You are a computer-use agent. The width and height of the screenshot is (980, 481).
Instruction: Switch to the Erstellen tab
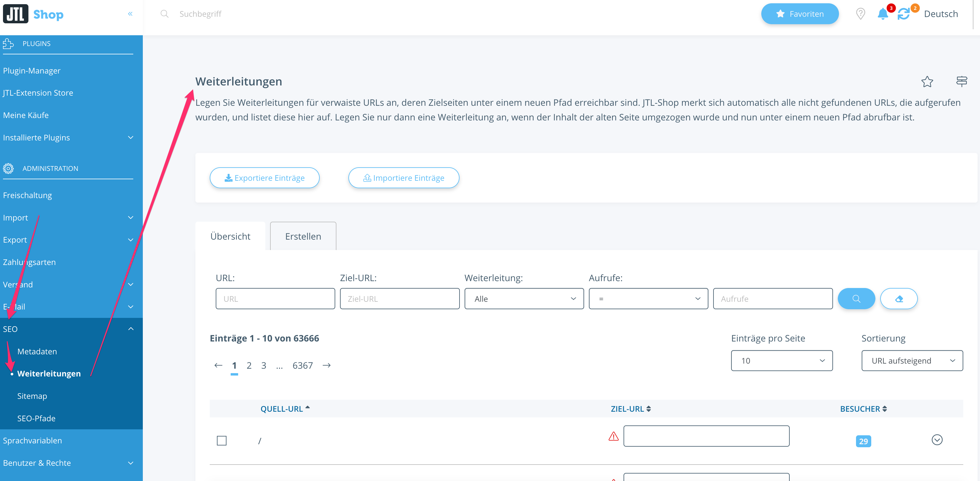[303, 236]
